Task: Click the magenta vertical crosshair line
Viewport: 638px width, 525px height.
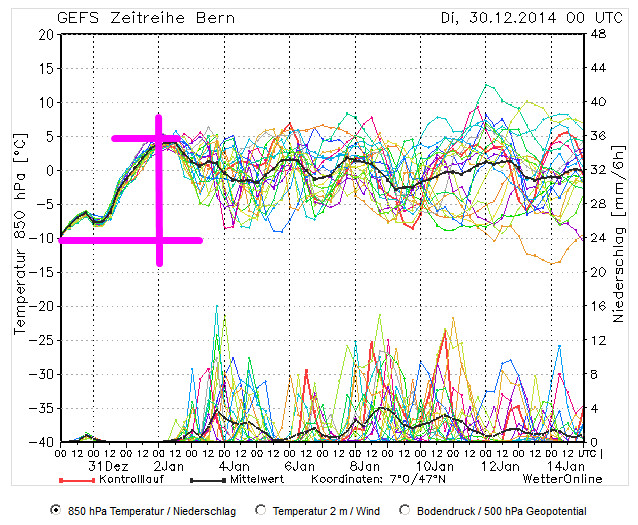Action: pos(159,190)
